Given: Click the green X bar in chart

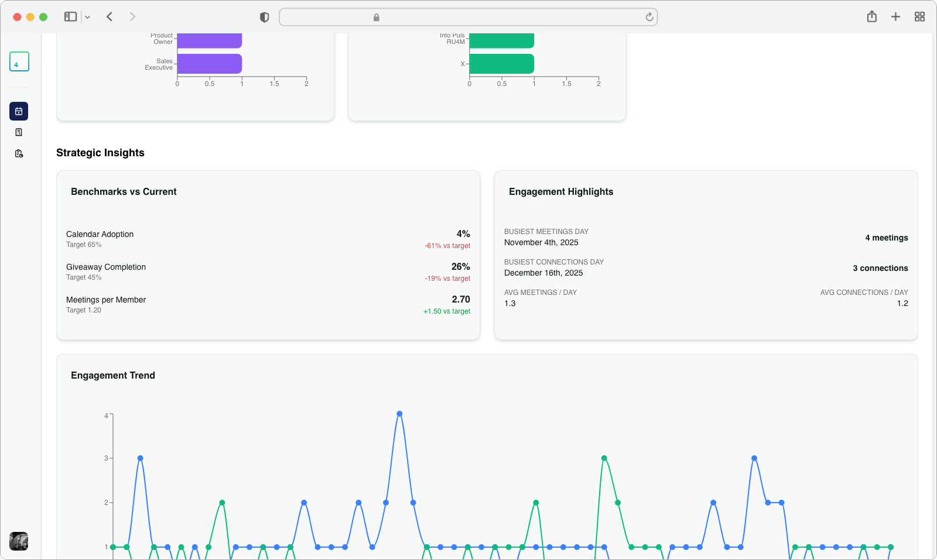Looking at the screenshot, I should click(501, 64).
